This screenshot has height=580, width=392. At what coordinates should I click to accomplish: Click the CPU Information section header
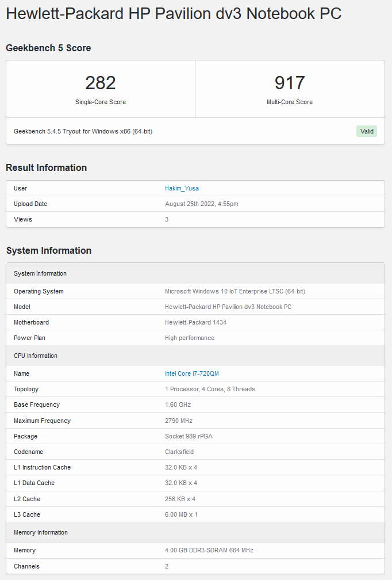pos(195,356)
